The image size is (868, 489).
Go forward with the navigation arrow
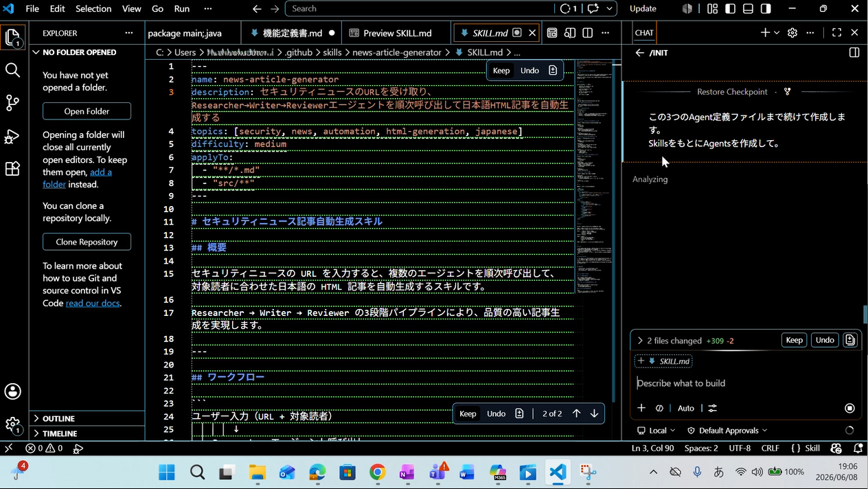[x=275, y=9]
